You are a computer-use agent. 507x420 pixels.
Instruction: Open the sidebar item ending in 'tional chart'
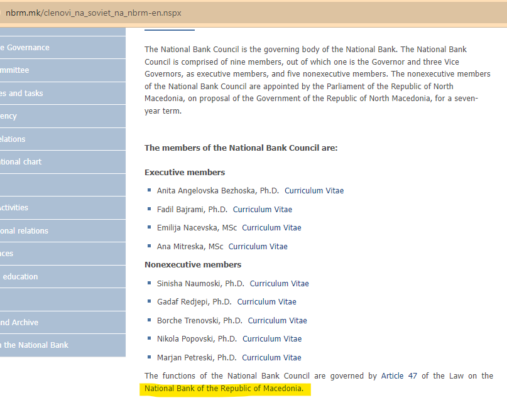coord(63,162)
